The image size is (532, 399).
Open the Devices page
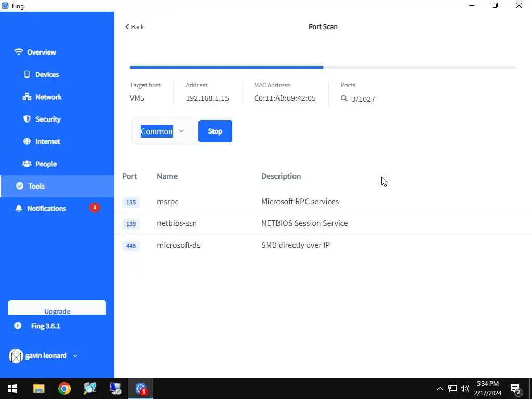[x=47, y=75]
